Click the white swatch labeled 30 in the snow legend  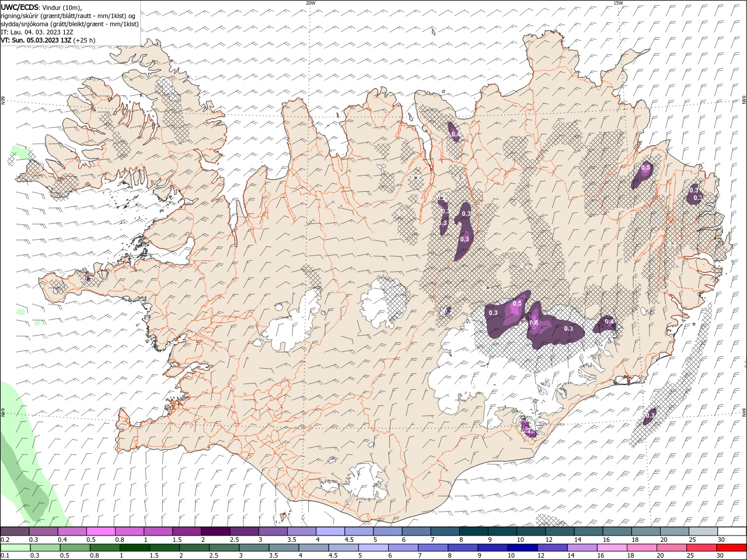coord(731,531)
